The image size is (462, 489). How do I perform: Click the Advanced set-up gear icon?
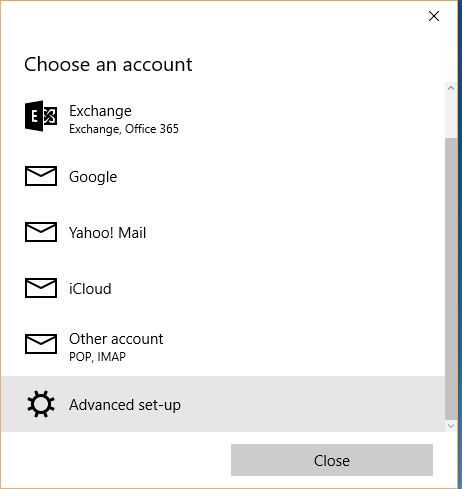coord(41,404)
